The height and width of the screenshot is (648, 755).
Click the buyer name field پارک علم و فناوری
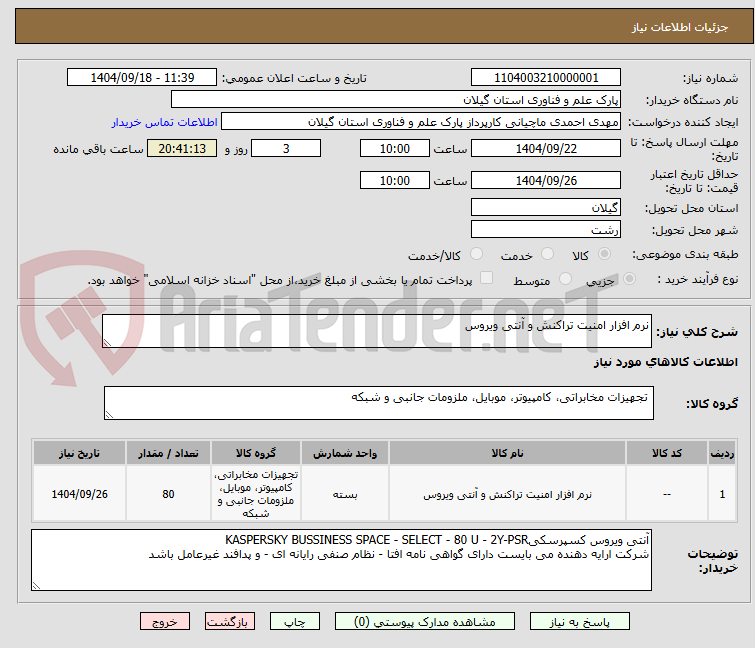coord(396,100)
